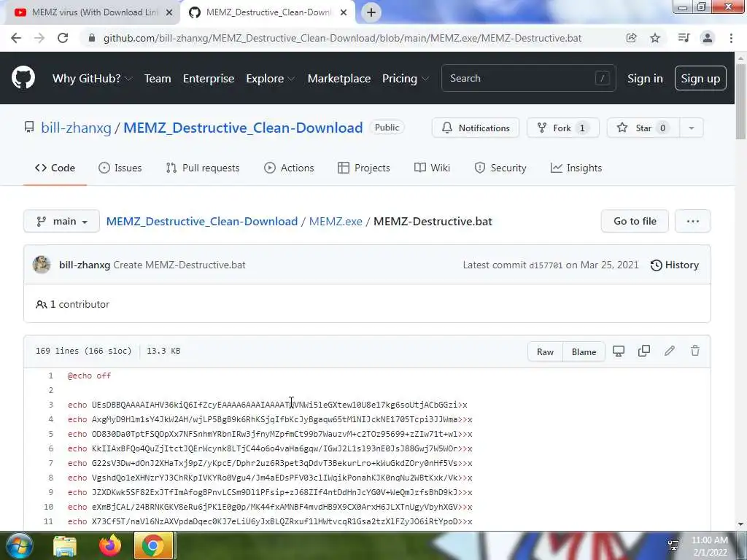Open Firefox from taskbar

coord(110,545)
